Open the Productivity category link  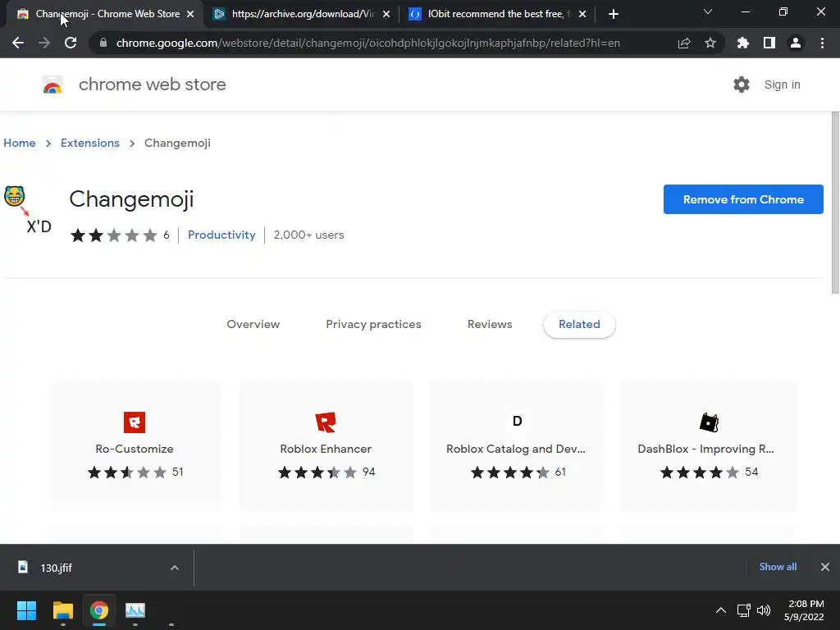[221, 235]
